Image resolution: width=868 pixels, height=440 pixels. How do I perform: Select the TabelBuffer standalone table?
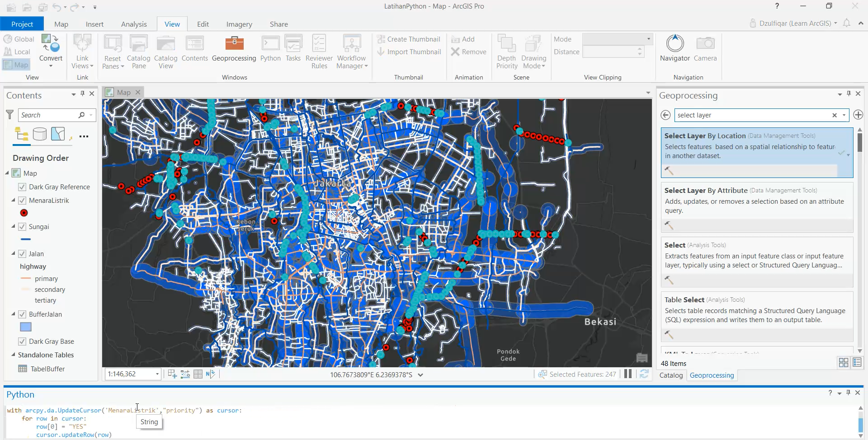tap(47, 369)
